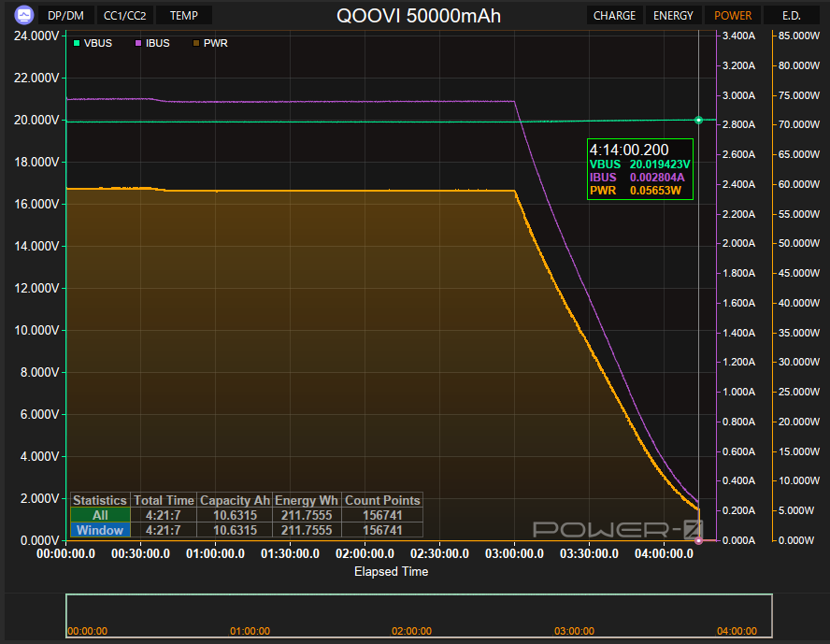Click the pink cursor marker on the time axis
Viewport: 830px width, 644px height.
coord(698,540)
